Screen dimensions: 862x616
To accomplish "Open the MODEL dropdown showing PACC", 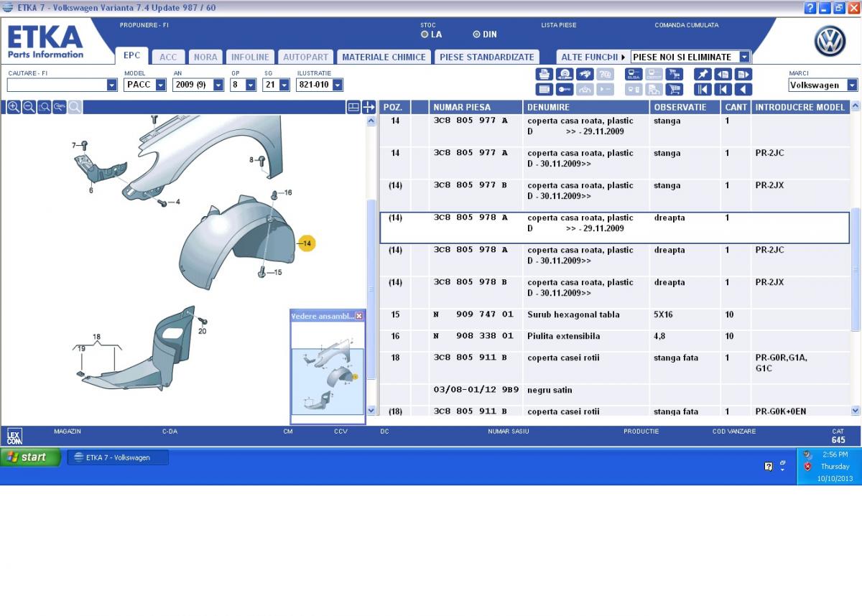I will pos(160,85).
